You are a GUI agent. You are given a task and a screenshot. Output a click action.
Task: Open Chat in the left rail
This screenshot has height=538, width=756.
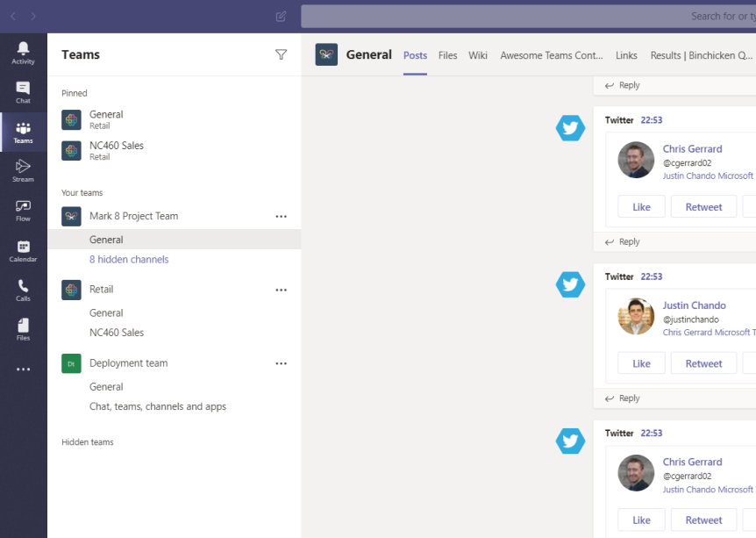[23, 92]
